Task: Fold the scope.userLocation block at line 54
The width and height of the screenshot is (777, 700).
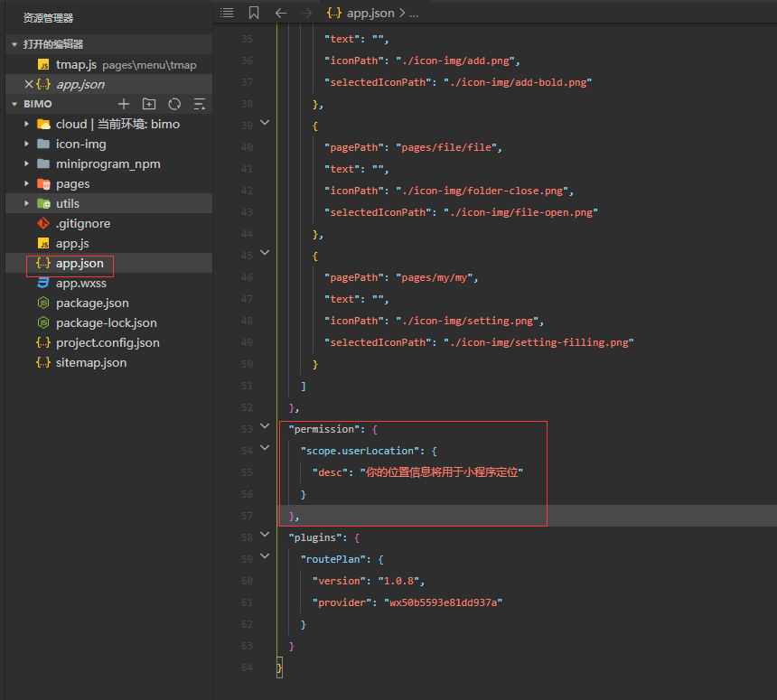Action: click(265, 448)
